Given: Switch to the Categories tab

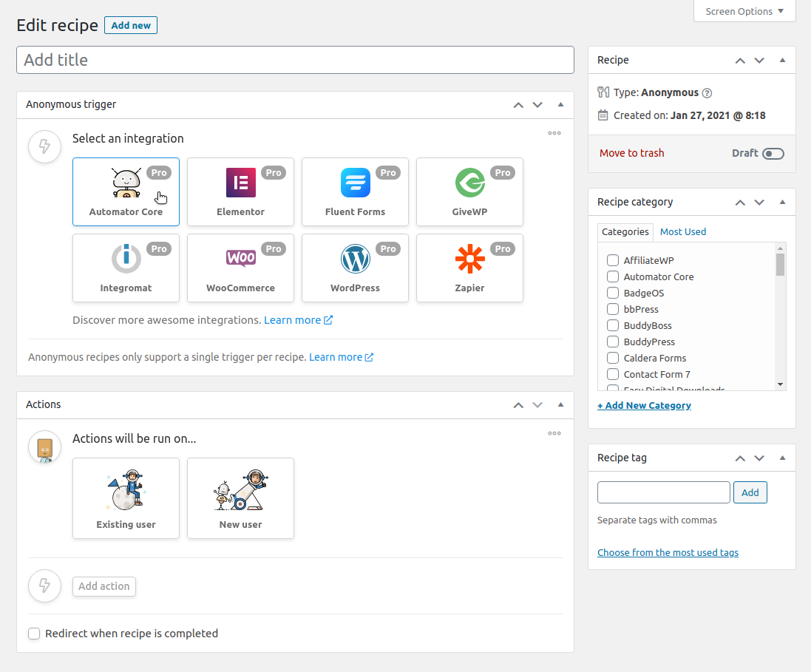Looking at the screenshot, I should (x=625, y=231).
